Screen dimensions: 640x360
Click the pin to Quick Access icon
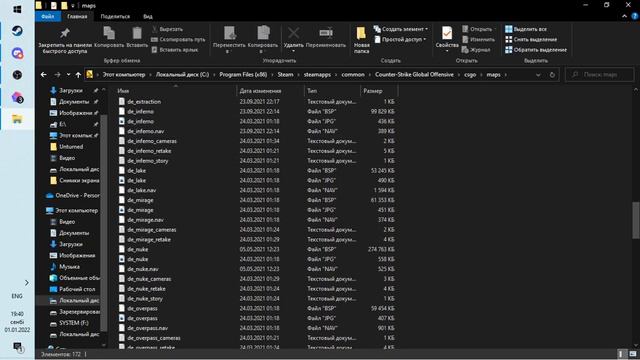click(x=64, y=33)
